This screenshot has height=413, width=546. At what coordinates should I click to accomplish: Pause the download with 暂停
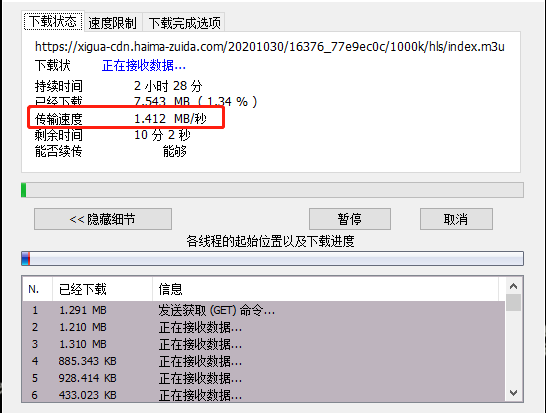point(350,219)
